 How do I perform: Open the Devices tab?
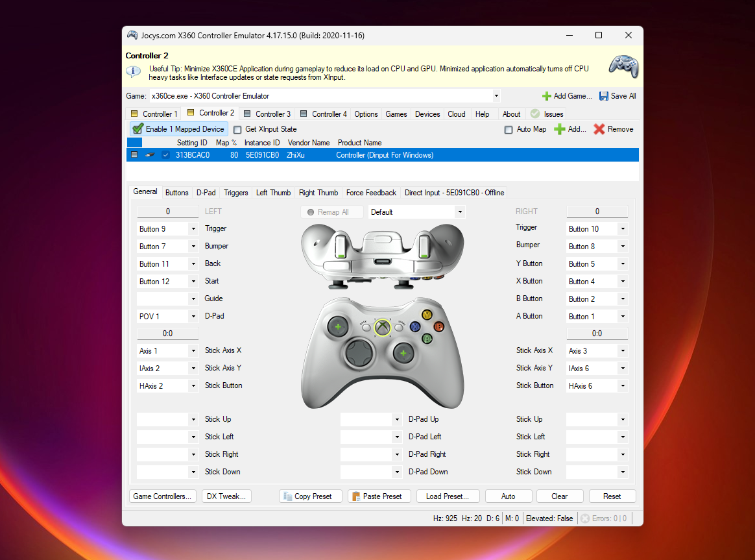[x=427, y=114]
